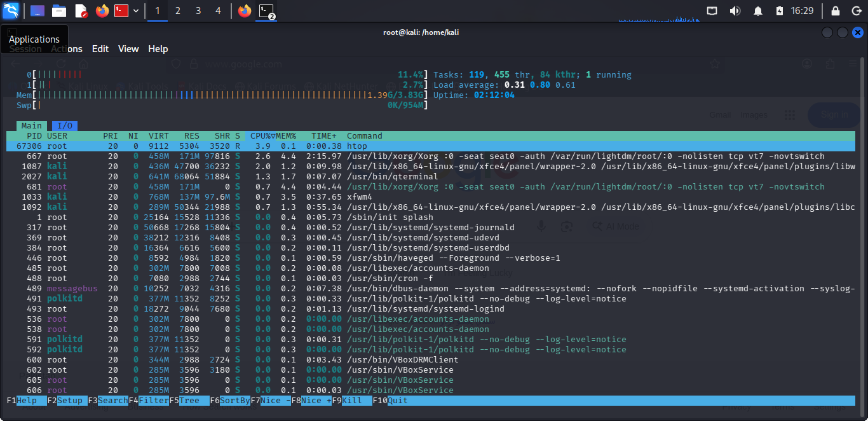This screenshot has width=868, height=421.
Task: Open the Kali Applications menu icon
Action: 11,11
